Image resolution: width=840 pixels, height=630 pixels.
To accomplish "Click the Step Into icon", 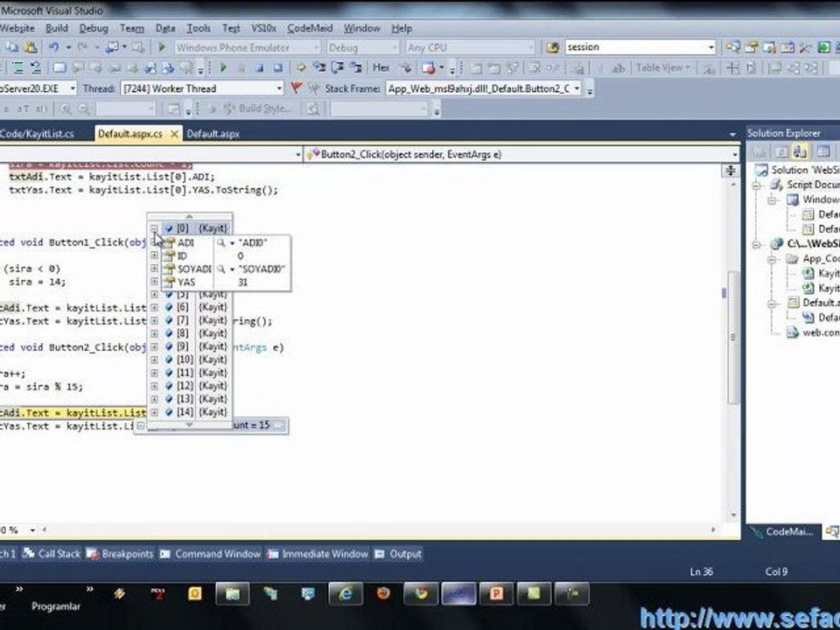I will pyautogui.click(x=319, y=67).
